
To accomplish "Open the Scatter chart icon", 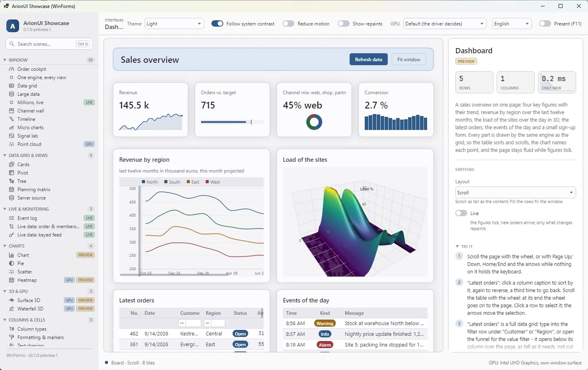I will (12, 272).
